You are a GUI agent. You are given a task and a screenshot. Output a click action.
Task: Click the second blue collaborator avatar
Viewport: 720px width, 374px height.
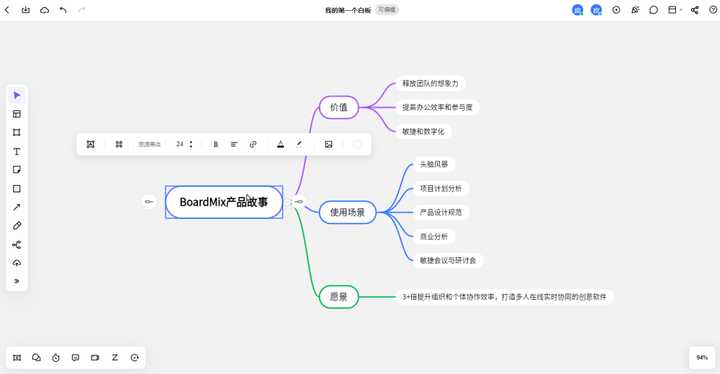596,10
